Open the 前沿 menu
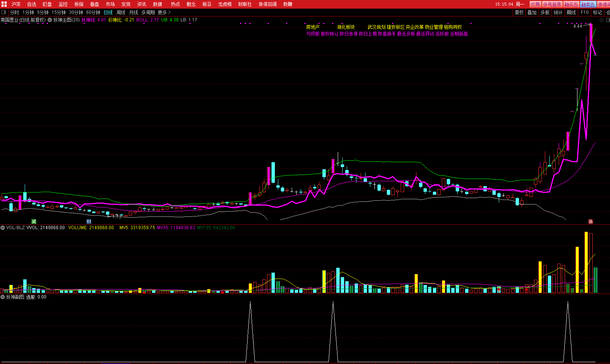The image size is (610, 364). 207,4
